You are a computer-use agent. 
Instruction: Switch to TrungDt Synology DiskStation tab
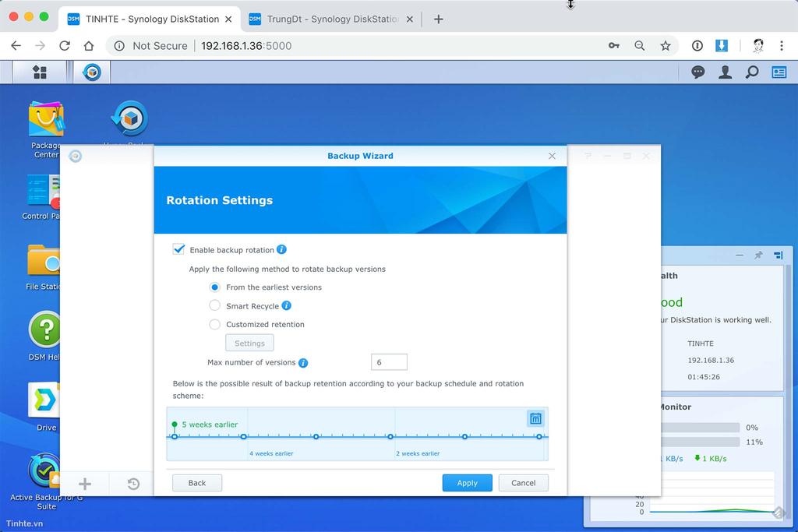tap(331, 19)
